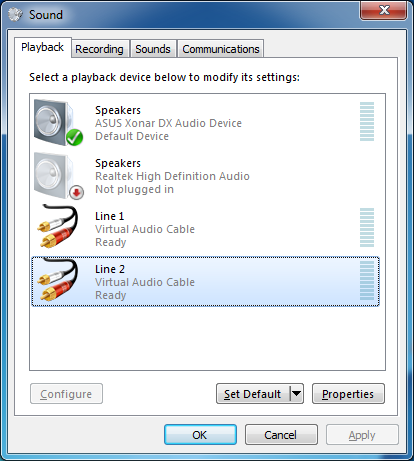
Task: Select the Line 1 audio cable icon
Action: (x=57, y=227)
